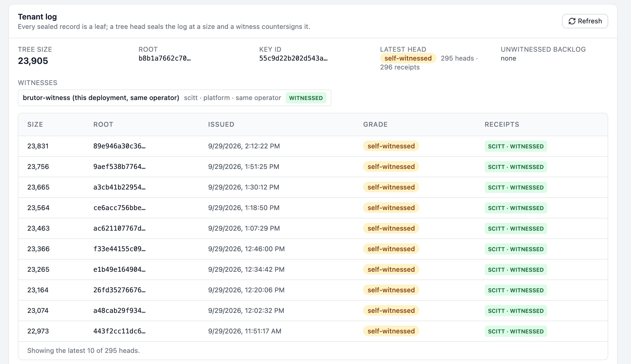Click SCITT · WITNESSED badge in row 23,265
The width and height of the screenshot is (631, 364).
coord(516,270)
